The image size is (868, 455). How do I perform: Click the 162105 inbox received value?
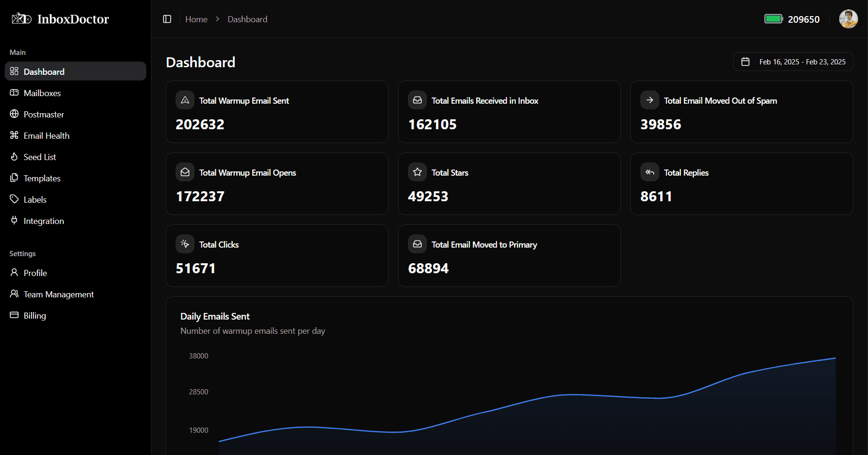(x=433, y=124)
